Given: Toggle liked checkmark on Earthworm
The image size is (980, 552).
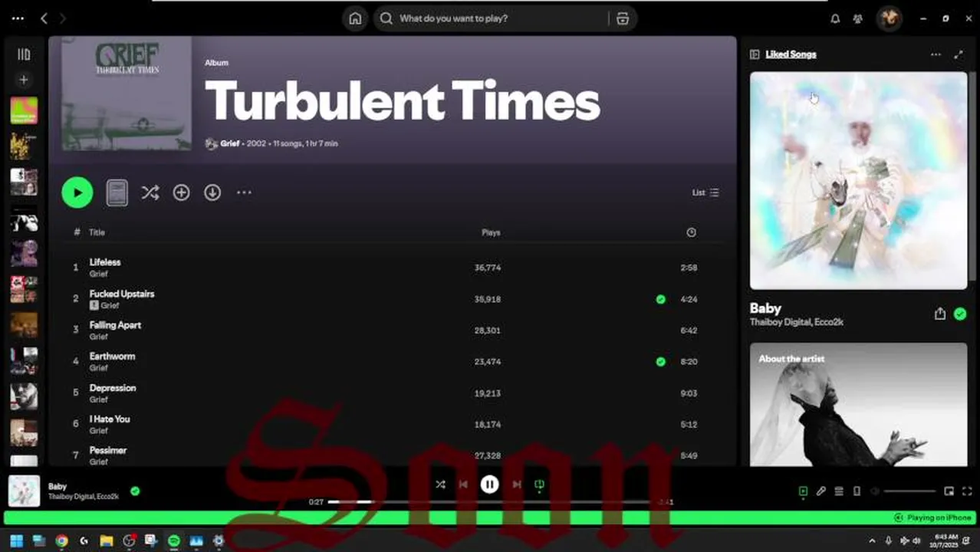Looking at the screenshot, I should (x=661, y=361).
